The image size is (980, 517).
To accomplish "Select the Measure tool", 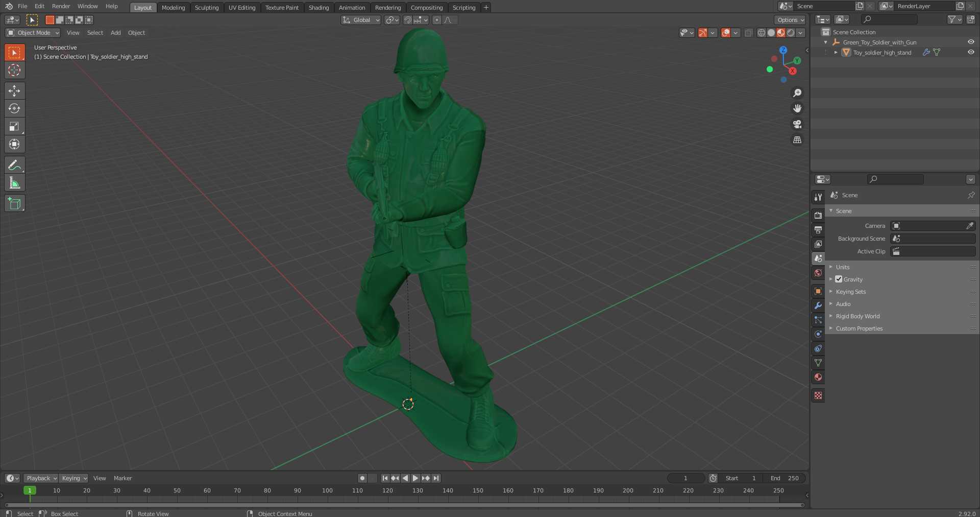I will pyautogui.click(x=14, y=183).
